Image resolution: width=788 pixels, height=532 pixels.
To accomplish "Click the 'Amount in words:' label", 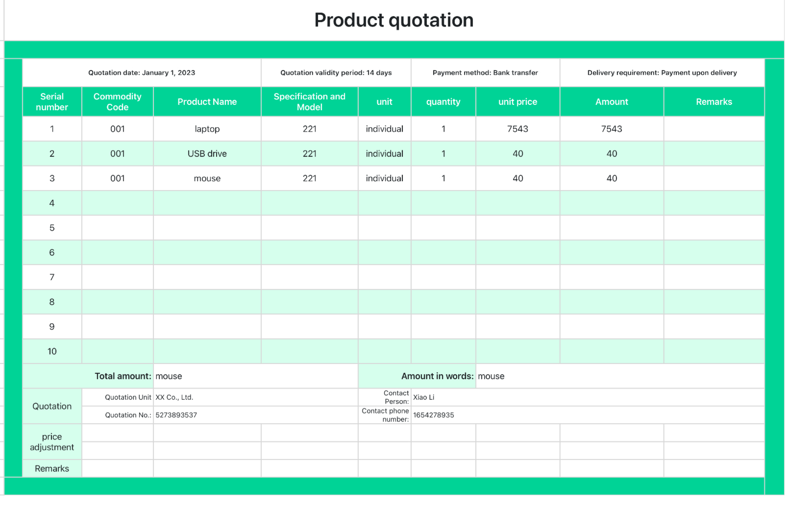I will pos(417,376).
